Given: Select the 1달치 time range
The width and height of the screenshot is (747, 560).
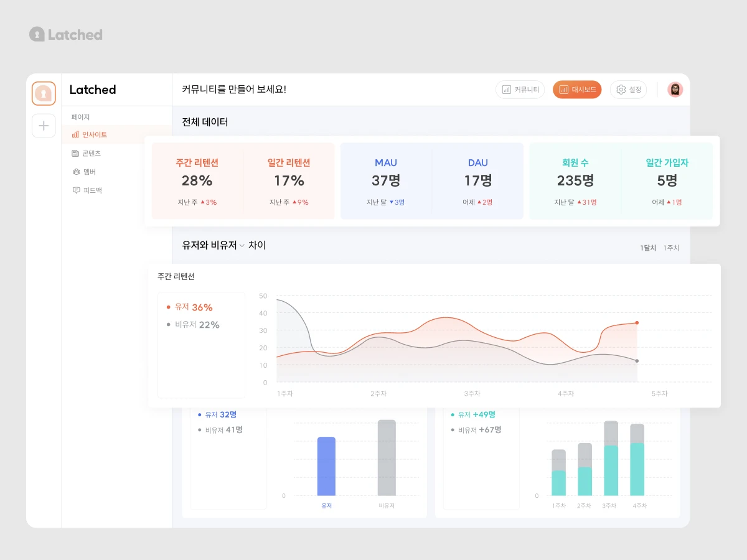Looking at the screenshot, I should click(x=648, y=248).
